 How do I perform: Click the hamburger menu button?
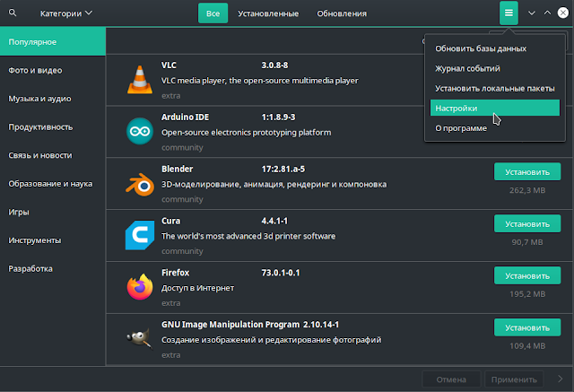point(509,13)
